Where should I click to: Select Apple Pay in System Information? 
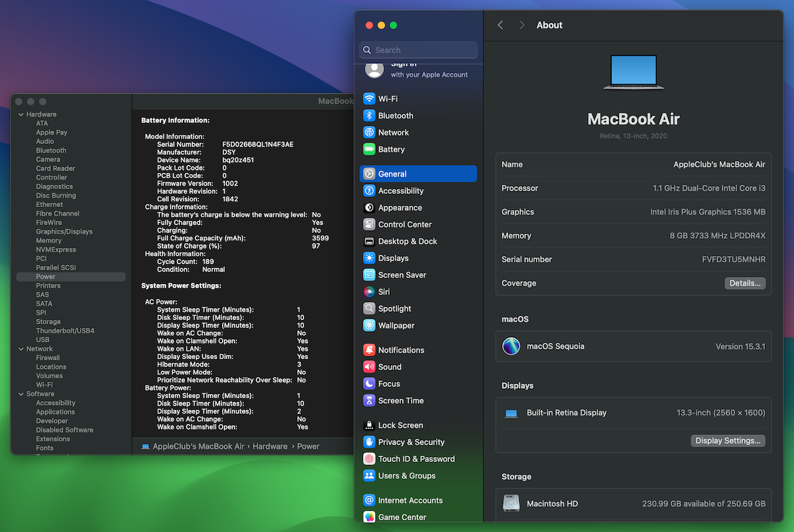[51, 132]
